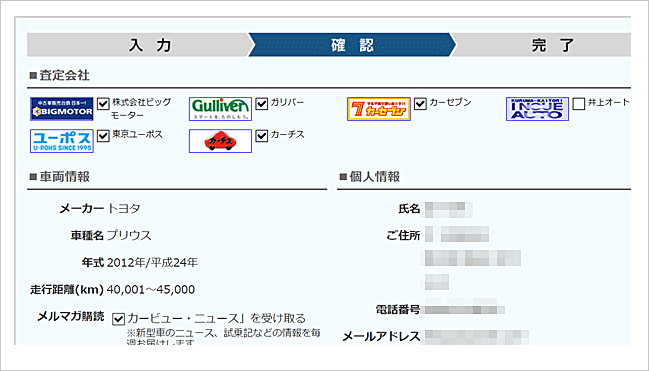Image resolution: width=649 pixels, height=371 pixels.
Task: Click the U-POHS since 1995 logo
Action: pos(62,141)
